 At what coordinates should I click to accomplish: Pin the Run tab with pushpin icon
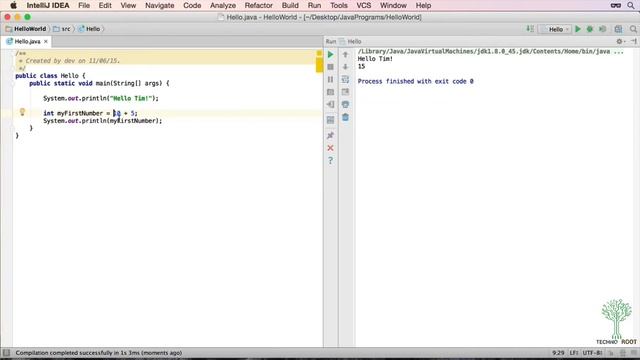331,135
